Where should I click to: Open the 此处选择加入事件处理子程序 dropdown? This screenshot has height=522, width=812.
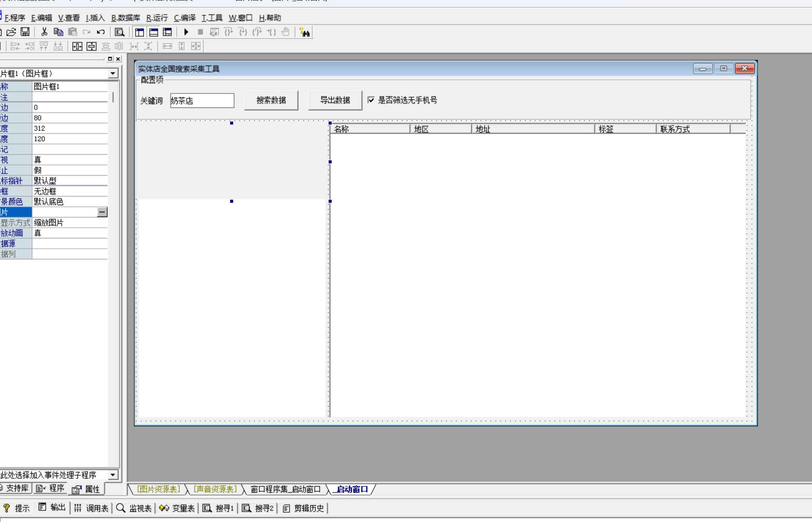112,475
